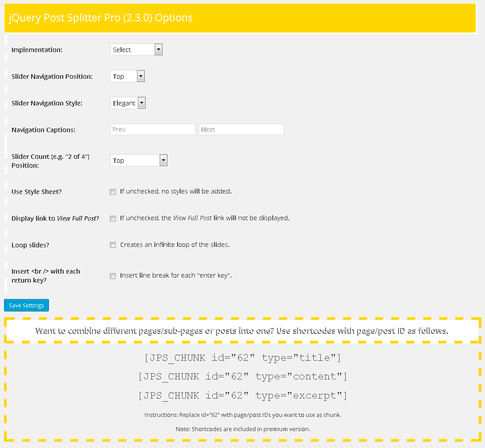485x448 pixels.
Task: Open the Slider Count Position dropdown
Action: click(138, 160)
